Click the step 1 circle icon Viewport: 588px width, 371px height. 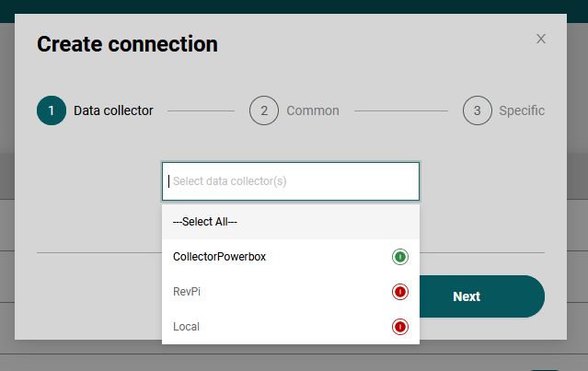pyautogui.click(x=52, y=110)
